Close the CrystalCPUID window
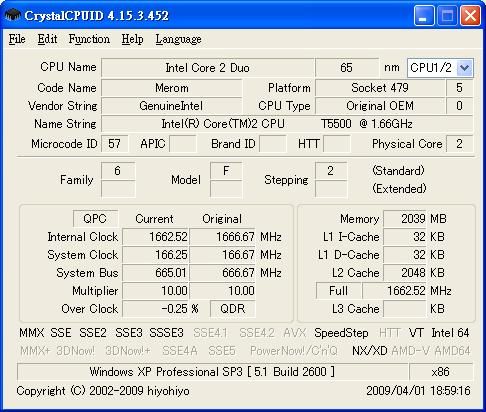 pos(470,15)
